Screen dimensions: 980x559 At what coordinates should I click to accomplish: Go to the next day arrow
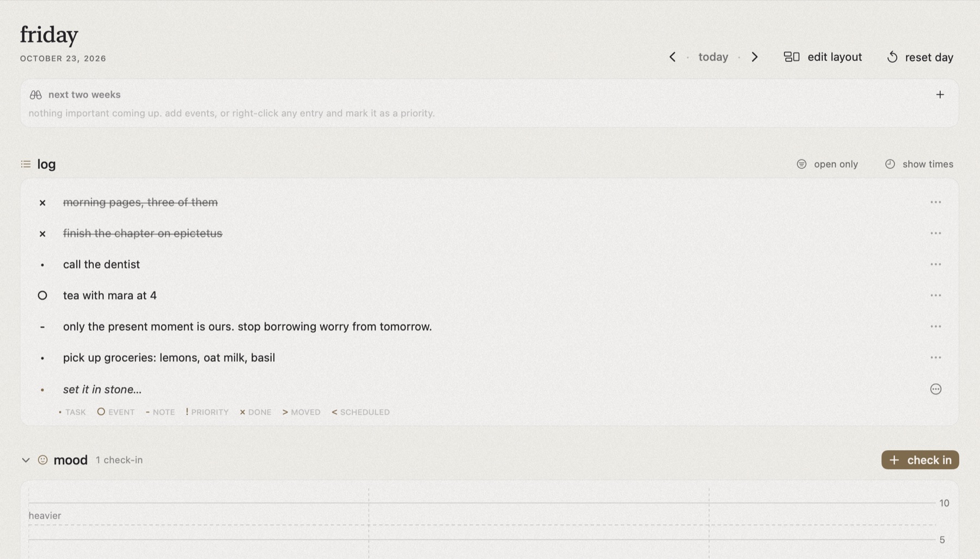tap(755, 57)
